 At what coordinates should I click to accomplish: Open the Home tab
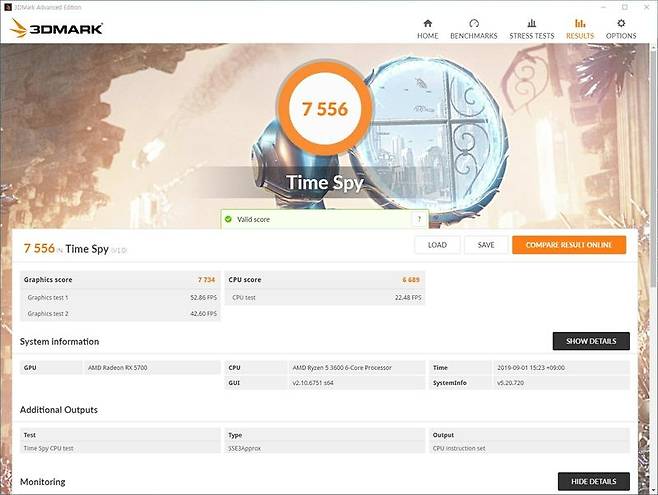[x=428, y=29]
